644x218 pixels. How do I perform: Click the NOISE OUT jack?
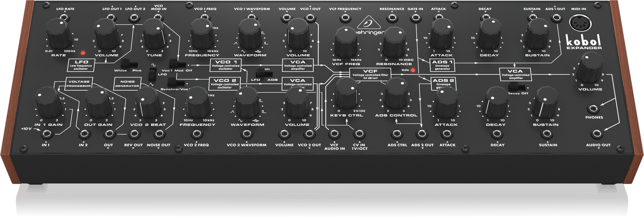coord(159,134)
